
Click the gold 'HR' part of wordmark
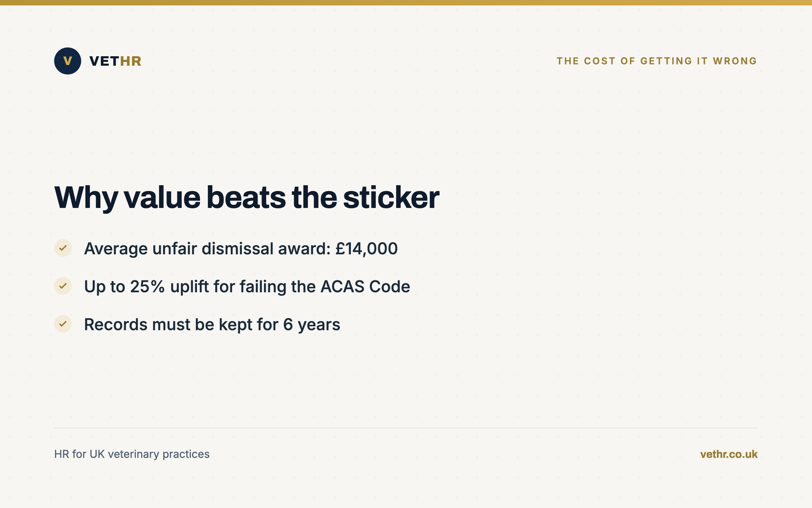click(130, 61)
